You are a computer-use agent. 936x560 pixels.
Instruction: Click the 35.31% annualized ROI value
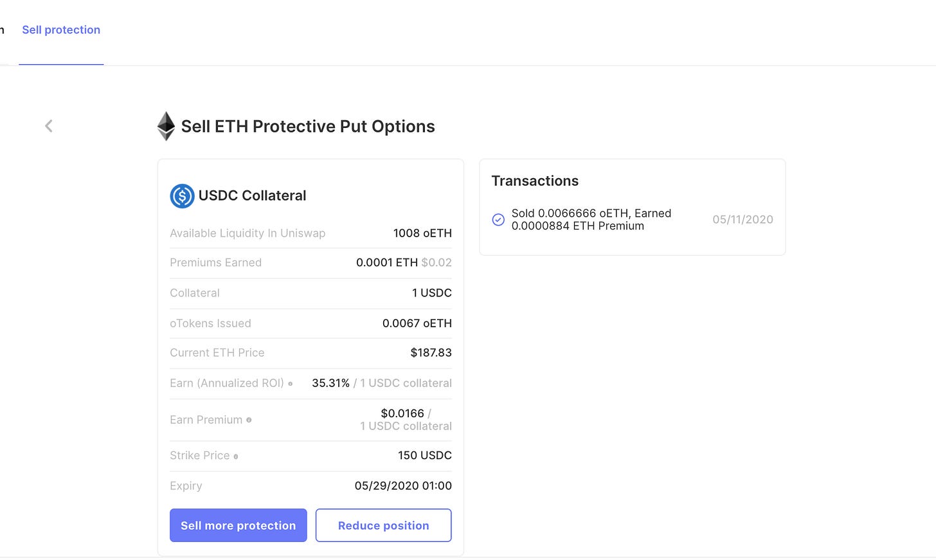(x=331, y=383)
